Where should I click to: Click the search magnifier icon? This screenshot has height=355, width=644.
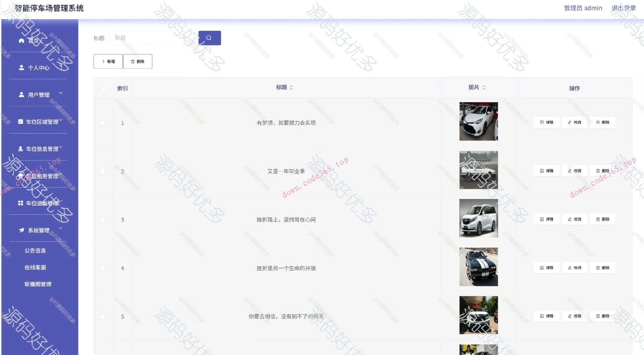[209, 38]
